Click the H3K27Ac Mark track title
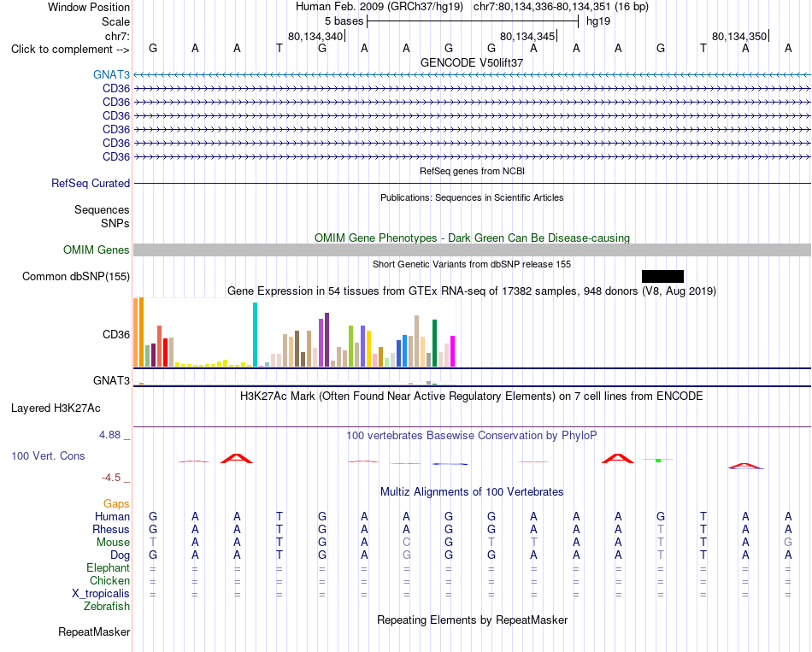Image resolution: width=812 pixels, height=652 pixels. coord(472,396)
